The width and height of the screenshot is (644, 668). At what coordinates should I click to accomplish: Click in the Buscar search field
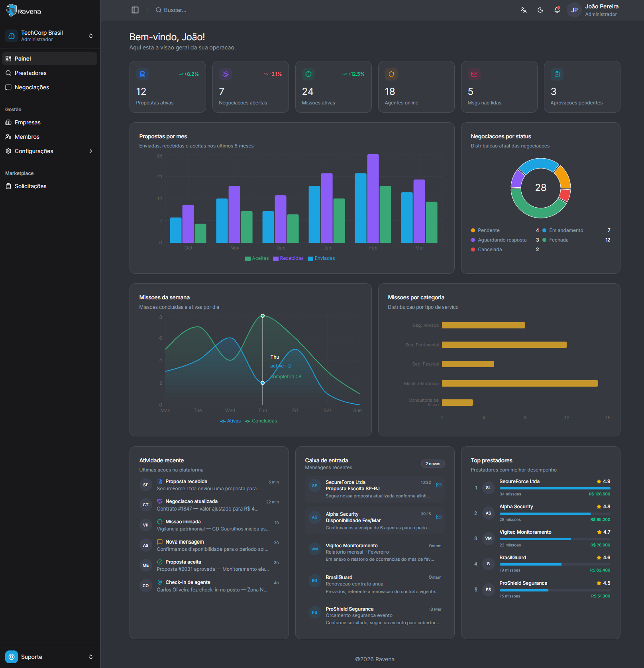point(175,10)
